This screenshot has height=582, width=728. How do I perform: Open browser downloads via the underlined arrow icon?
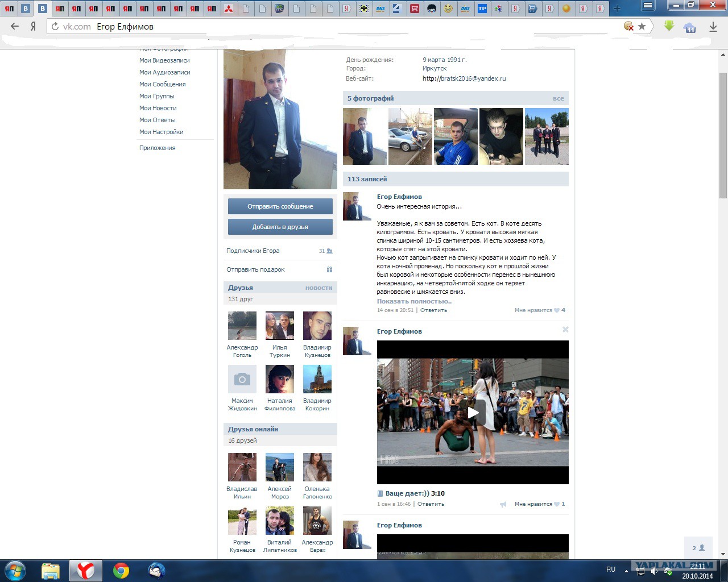pos(713,26)
